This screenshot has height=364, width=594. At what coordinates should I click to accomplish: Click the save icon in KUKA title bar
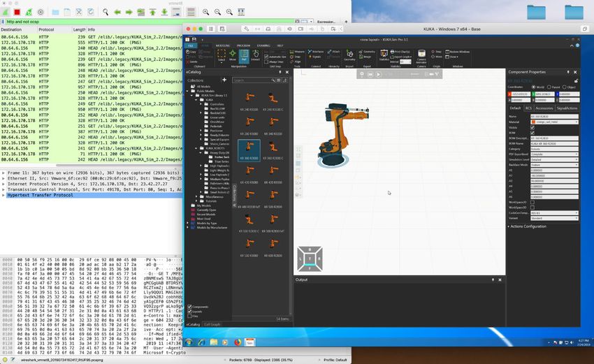(194, 39)
